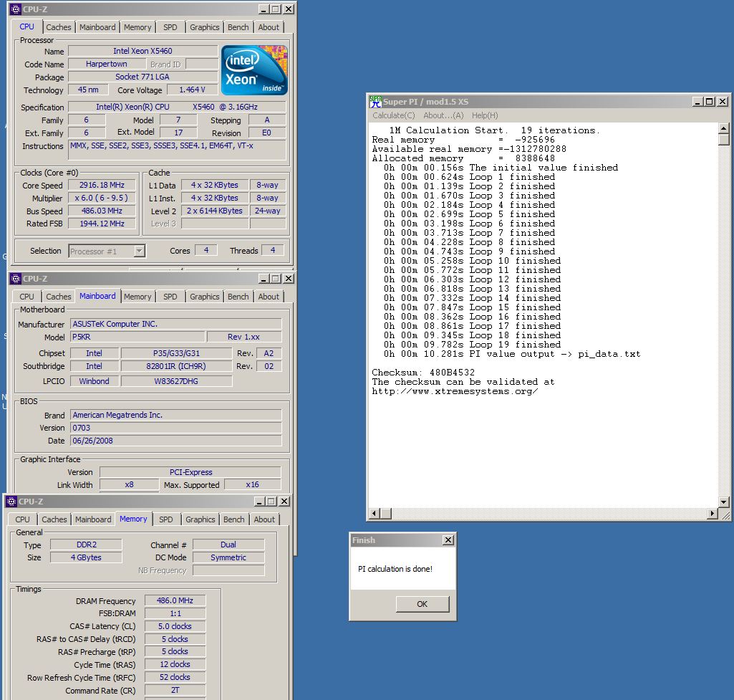Click the graphic interface version 'PCI-Express'
This screenshot has width=734, height=700.
tap(190, 472)
